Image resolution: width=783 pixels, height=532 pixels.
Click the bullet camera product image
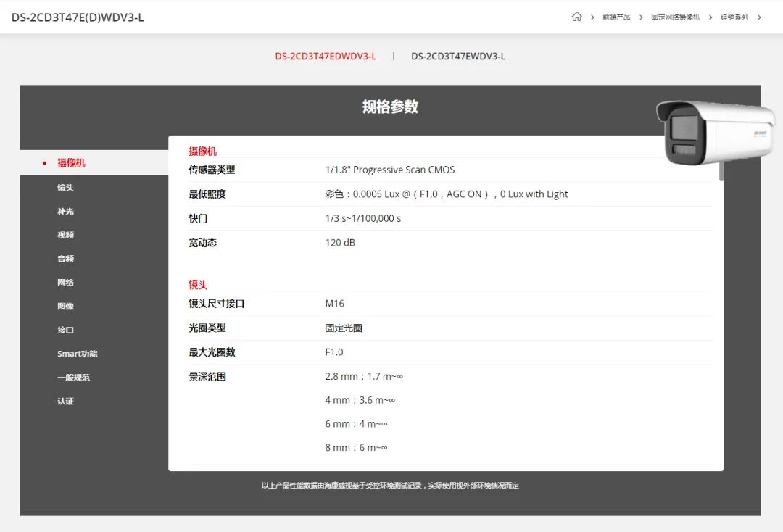coord(714,132)
